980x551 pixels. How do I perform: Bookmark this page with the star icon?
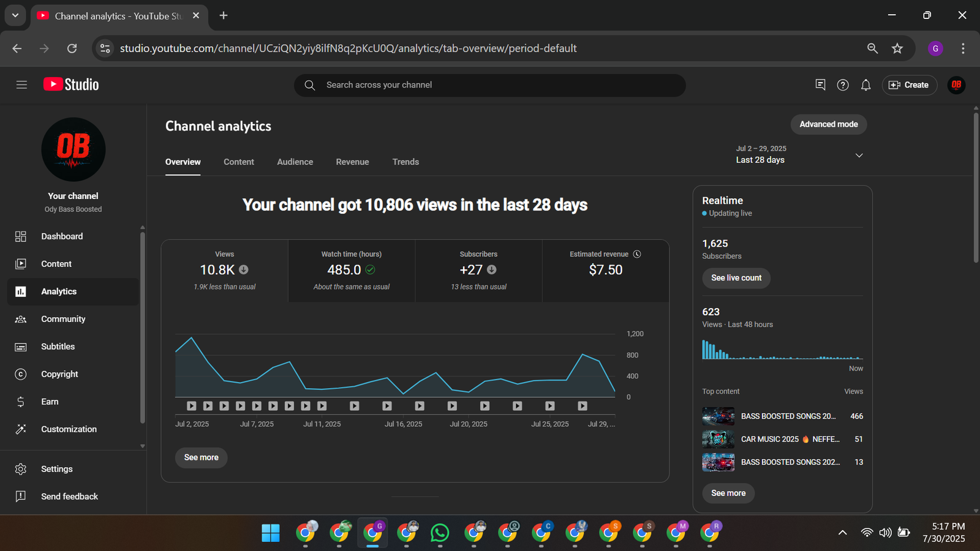[897, 48]
